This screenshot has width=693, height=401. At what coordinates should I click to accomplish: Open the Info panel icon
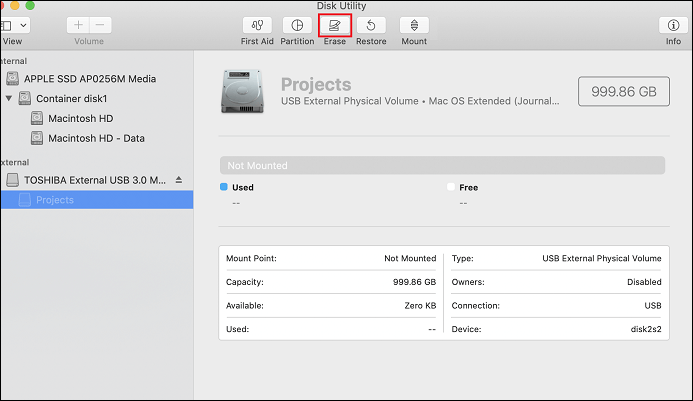(x=673, y=25)
